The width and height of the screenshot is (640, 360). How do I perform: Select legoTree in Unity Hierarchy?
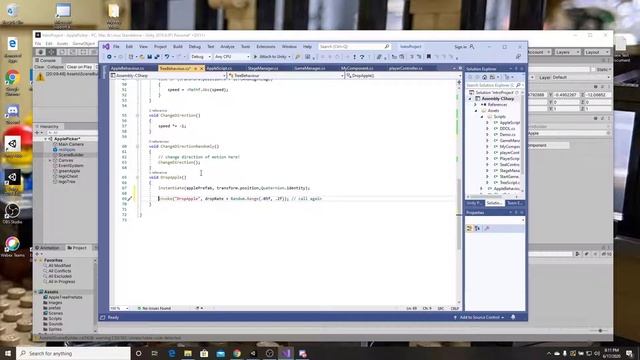click(67, 182)
